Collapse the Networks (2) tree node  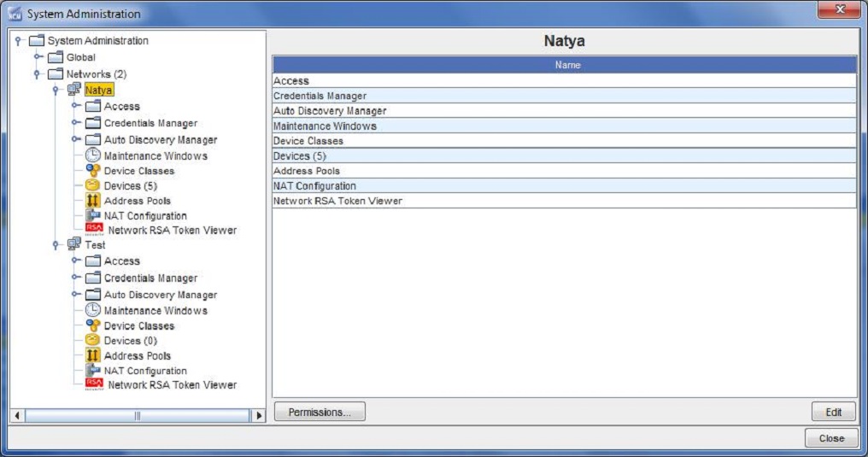pos(38,74)
